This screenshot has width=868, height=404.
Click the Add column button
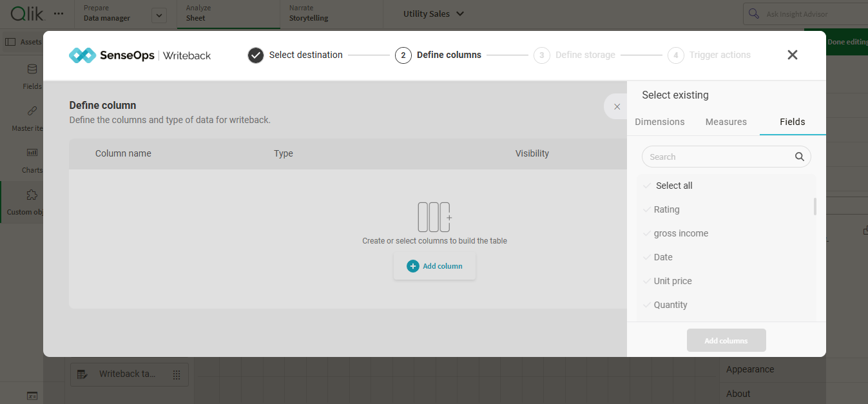tap(435, 266)
